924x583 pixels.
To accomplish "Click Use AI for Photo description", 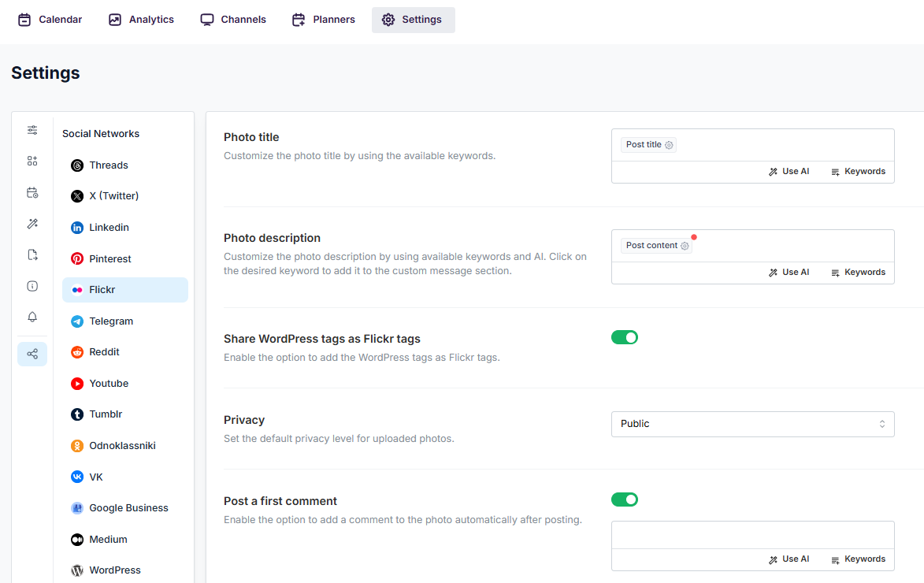I will click(789, 272).
